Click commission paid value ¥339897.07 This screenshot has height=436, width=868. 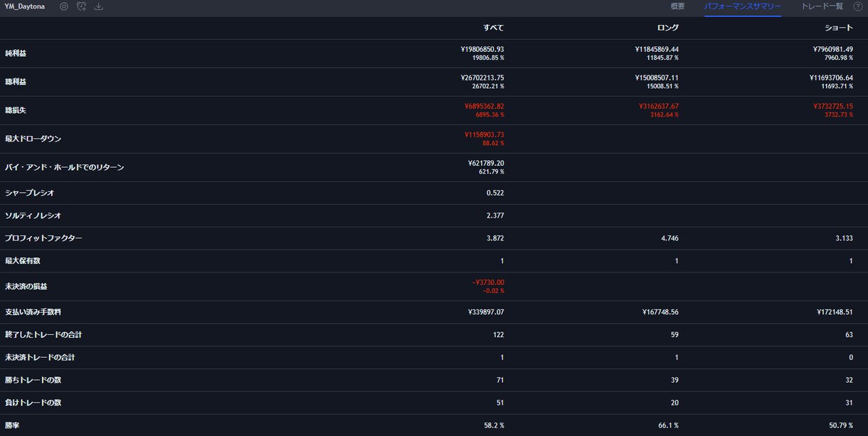(486, 312)
